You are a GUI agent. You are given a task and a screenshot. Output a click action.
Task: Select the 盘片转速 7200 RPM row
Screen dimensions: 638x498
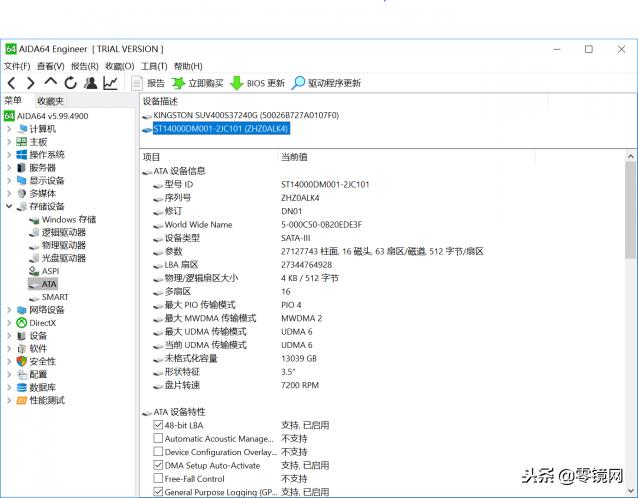tap(236, 385)
